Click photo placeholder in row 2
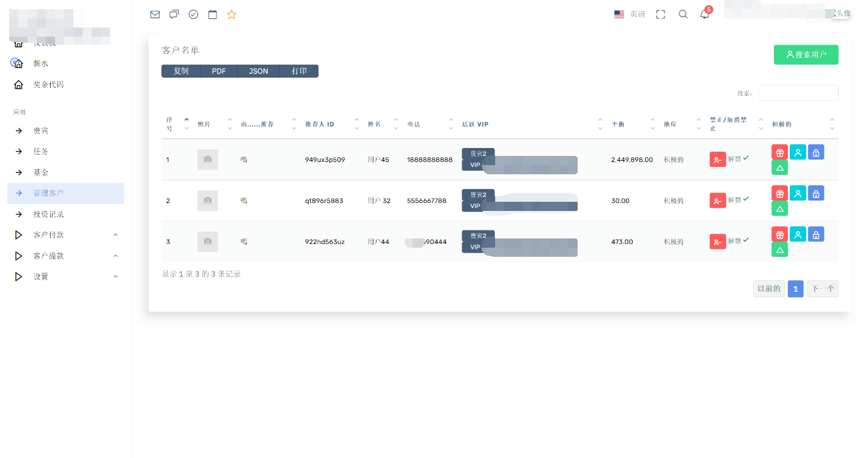Screen dimensions: 868x458 tap(207, 201)
